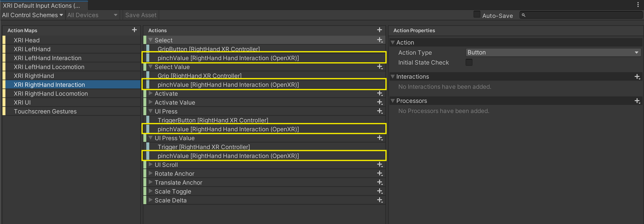
Task: Click the Save Asset button
Action: (x=141, y=15)
